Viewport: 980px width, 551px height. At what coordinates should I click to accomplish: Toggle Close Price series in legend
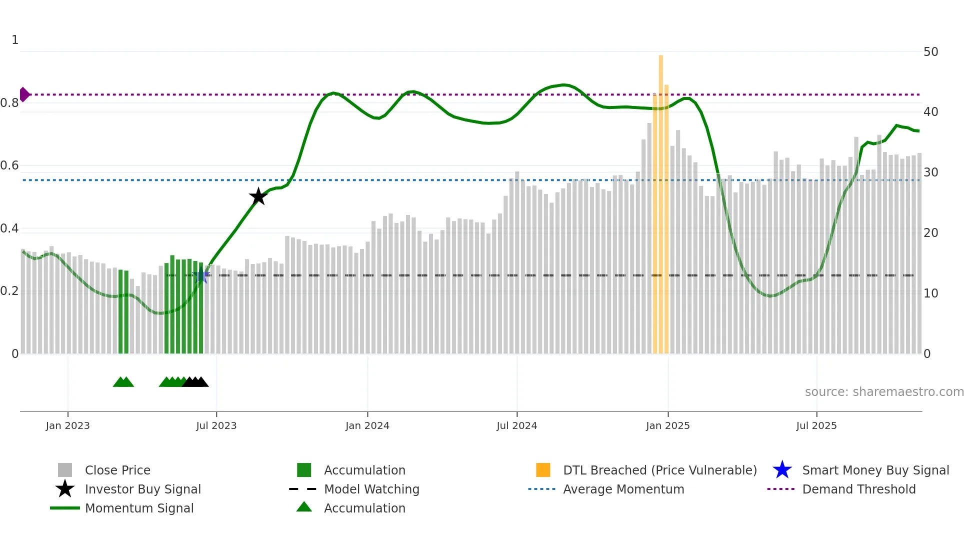pyautogui.click(x=117, y=470)
